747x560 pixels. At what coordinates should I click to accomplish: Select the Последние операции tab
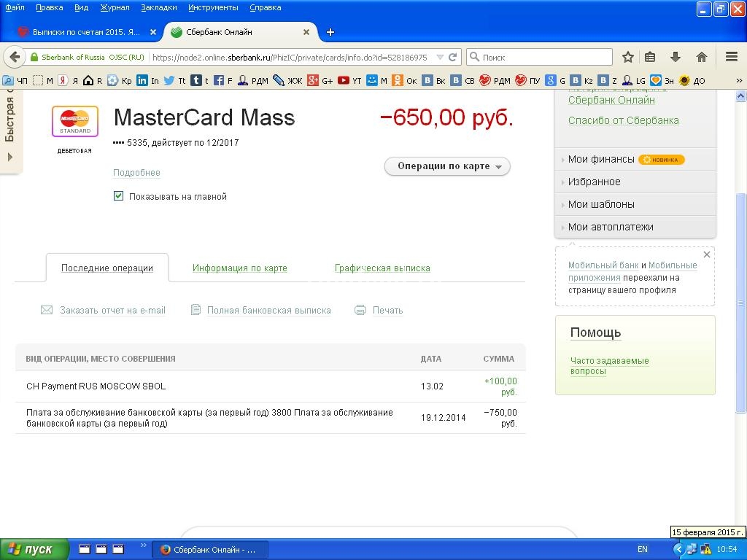tap(107, 268)
